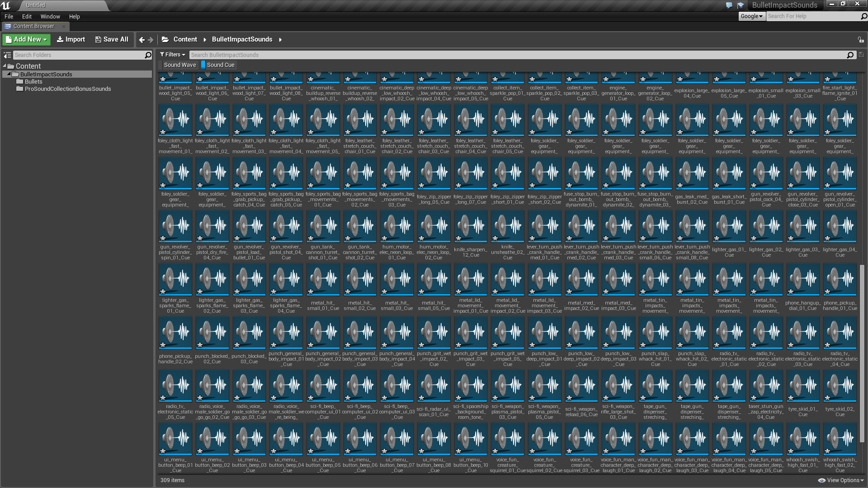Toggle the sources panel icon beside Search Folders

7,55
